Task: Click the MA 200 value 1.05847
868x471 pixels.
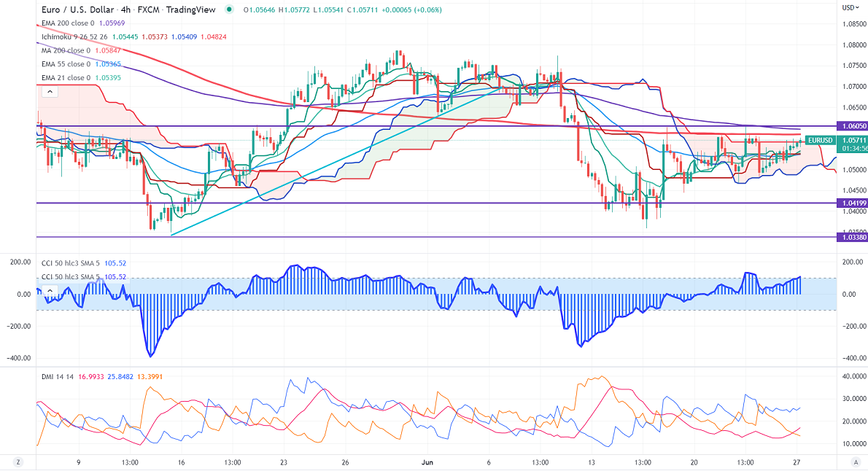Action: 107,50
